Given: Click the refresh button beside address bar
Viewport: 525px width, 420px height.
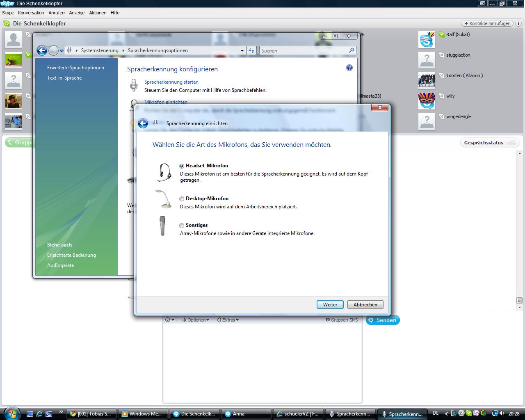Looking at the screenshot, I should point(251,50).
